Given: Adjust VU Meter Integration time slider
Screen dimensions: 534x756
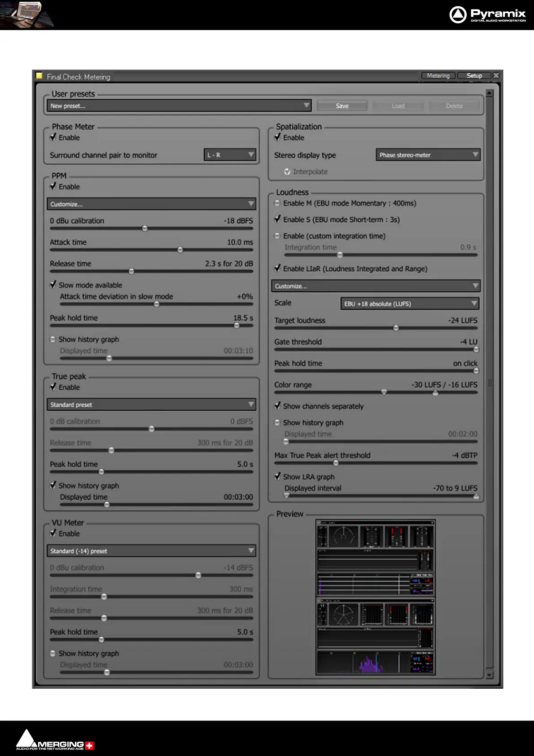Looking at the screenshot, I should tap(104, 597).
